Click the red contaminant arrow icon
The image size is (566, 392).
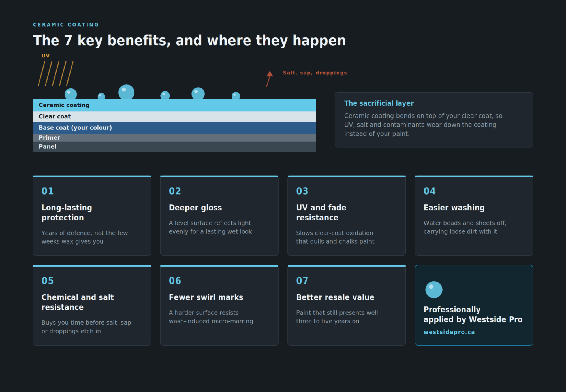coord(269,79)
